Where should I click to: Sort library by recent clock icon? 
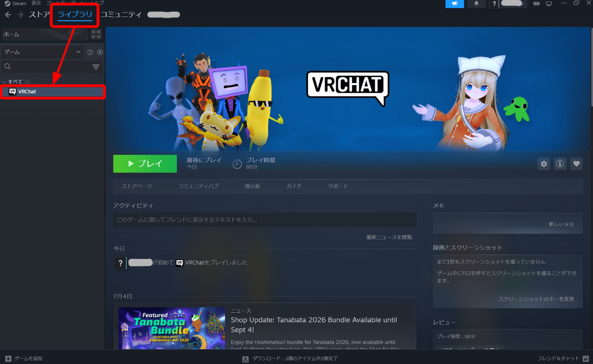90,52
